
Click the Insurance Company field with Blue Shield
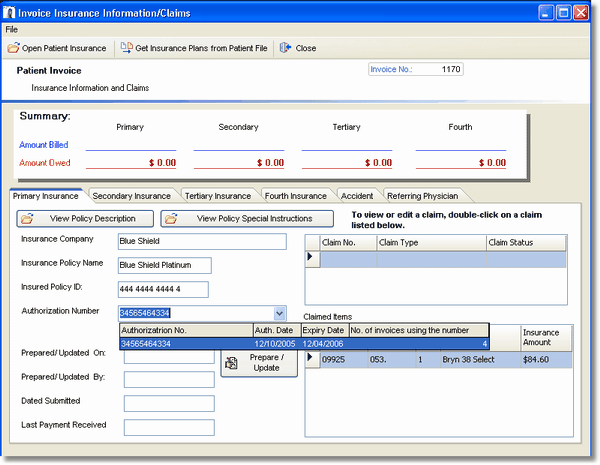pyautogui.click(x=202, y=241)
